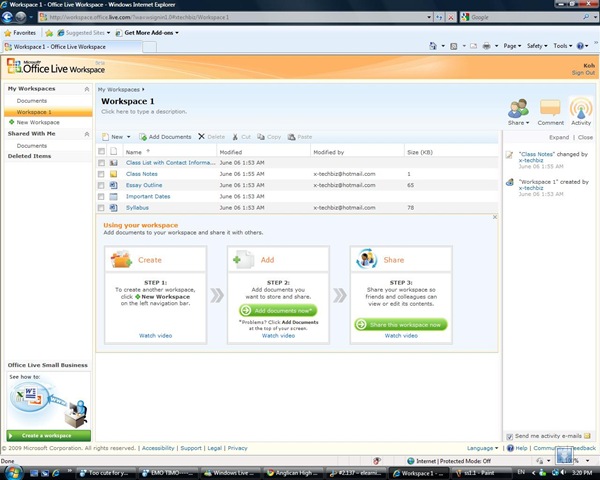Select New Workspace in left sidebar

coord(38,122)
